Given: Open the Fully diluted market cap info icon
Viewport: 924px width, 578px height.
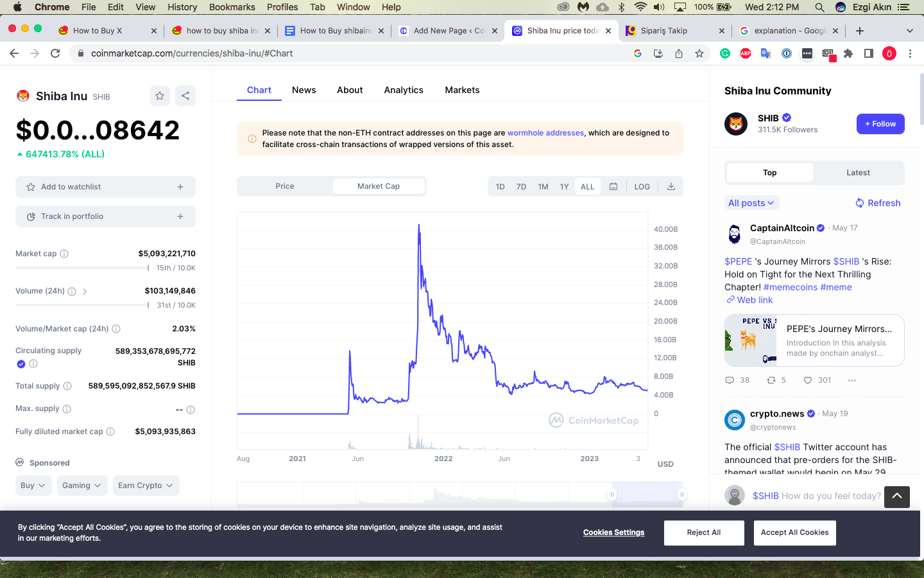Looking at the screenshot, I should (110, 432).
